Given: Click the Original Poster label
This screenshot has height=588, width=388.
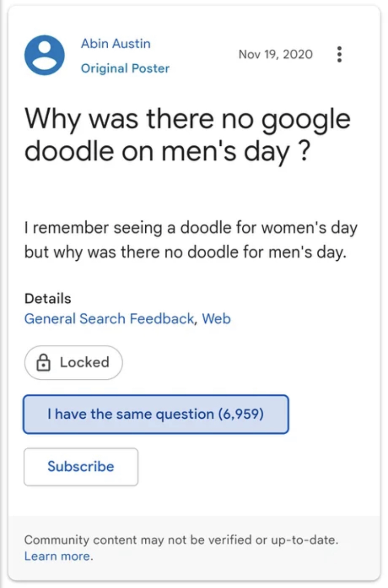Looking at the screenshot, I should point(125,68).
